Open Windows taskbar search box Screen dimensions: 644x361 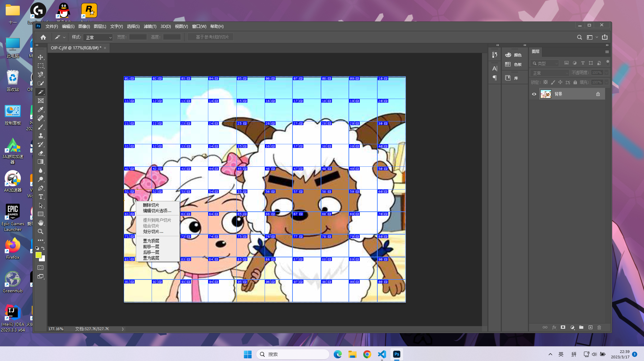[x=293, y=354]
